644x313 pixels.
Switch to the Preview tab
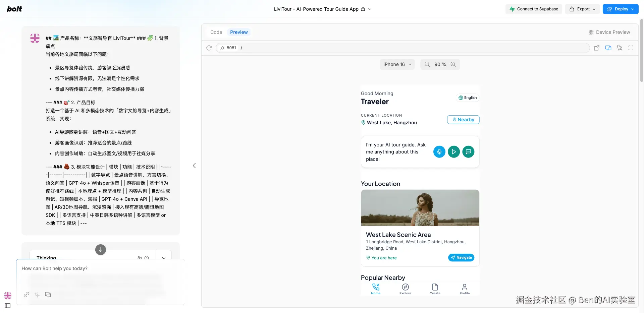tap(239, 32)
